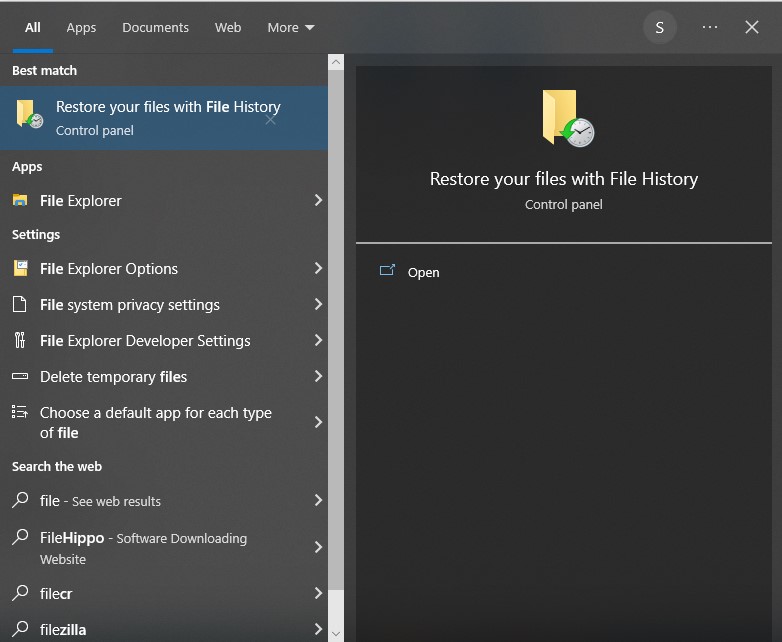
Task: Click the S user account avatar
Action: [x=659, y=27]
